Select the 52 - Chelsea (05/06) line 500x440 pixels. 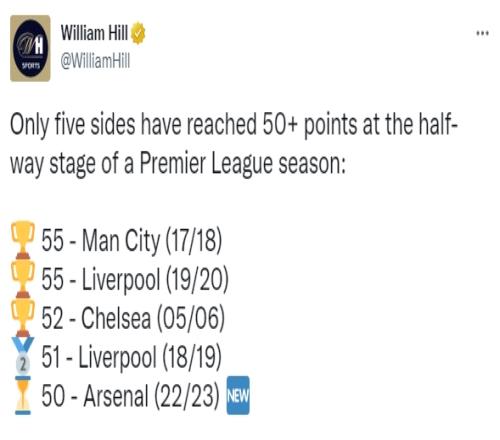[x=133, y=318]
